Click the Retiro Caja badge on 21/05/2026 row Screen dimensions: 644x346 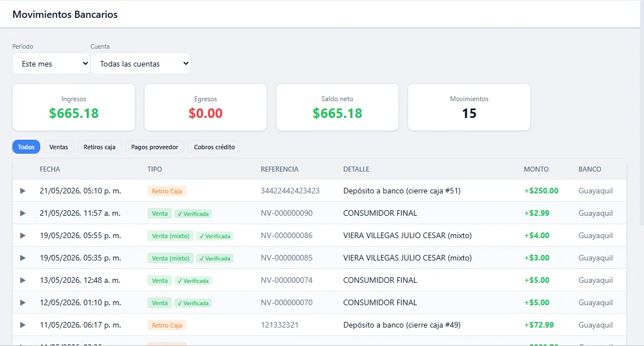[x=167, y=191]
